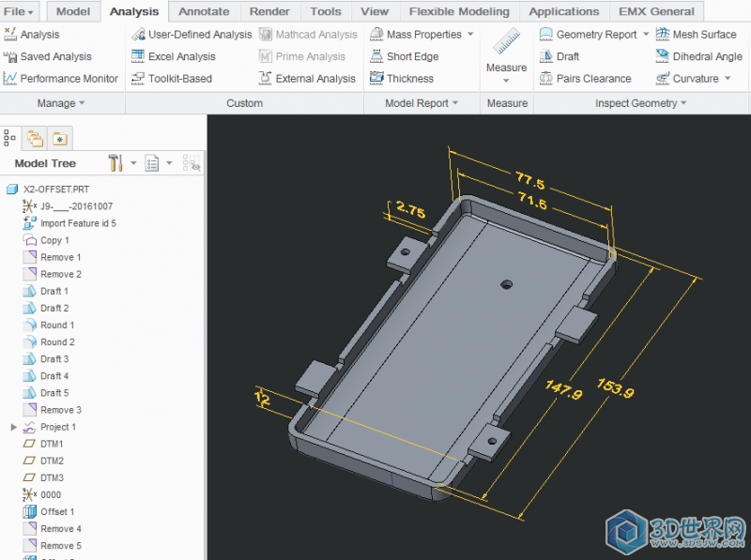Run the Short Edge check

[405, 56]
